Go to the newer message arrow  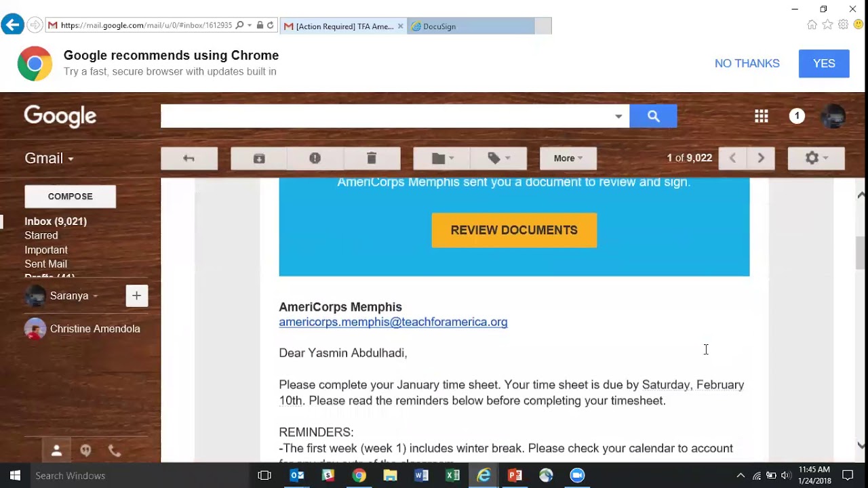(x=732, y=158)
